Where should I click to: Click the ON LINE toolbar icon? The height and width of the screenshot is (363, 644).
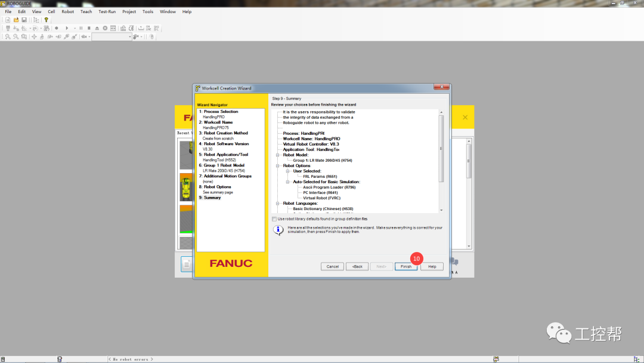[148, 29]
